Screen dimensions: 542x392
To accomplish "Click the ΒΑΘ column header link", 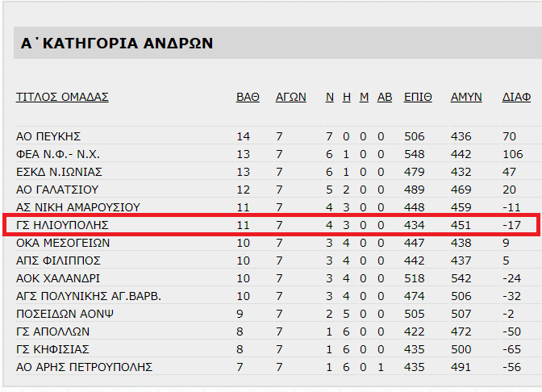I will [x=248, y=97].
